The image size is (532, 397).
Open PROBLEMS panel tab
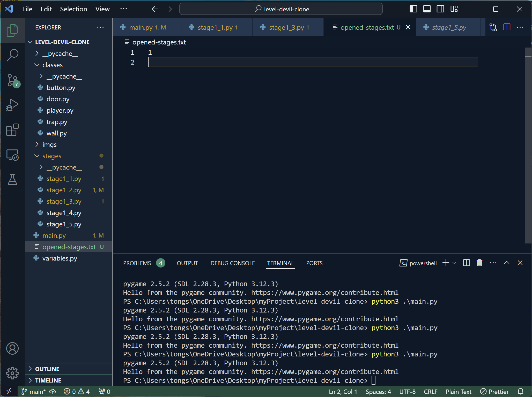[144, 263]
